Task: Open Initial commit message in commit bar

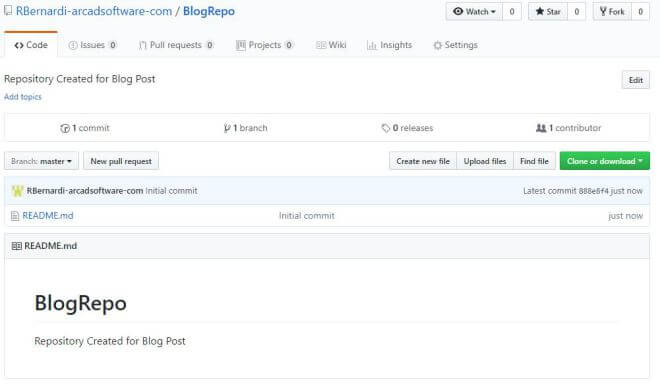Action: (x=171, y=191)
